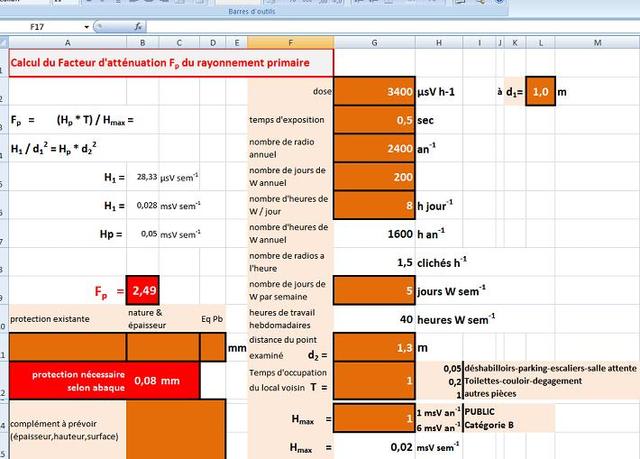Screen dimensions: 640x459
Task: Select the red protection nécessaire cell
Action: click(104, 381)
